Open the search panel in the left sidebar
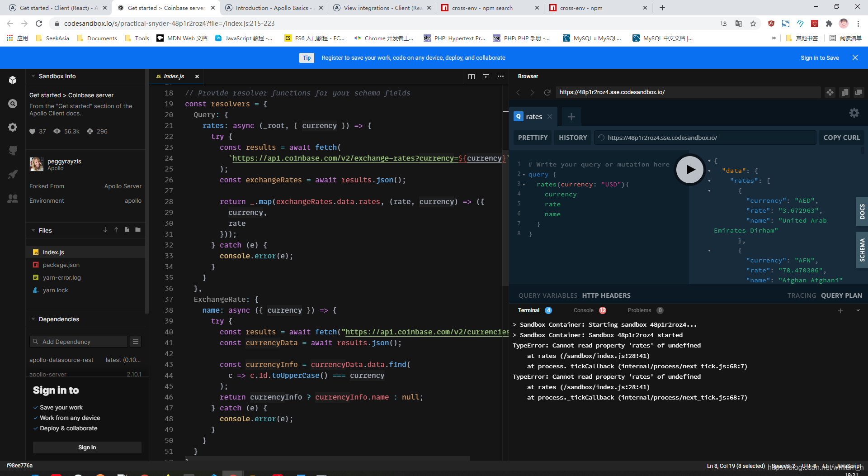Viewport: 868px width, 476px height. click(x=13, y=104)
